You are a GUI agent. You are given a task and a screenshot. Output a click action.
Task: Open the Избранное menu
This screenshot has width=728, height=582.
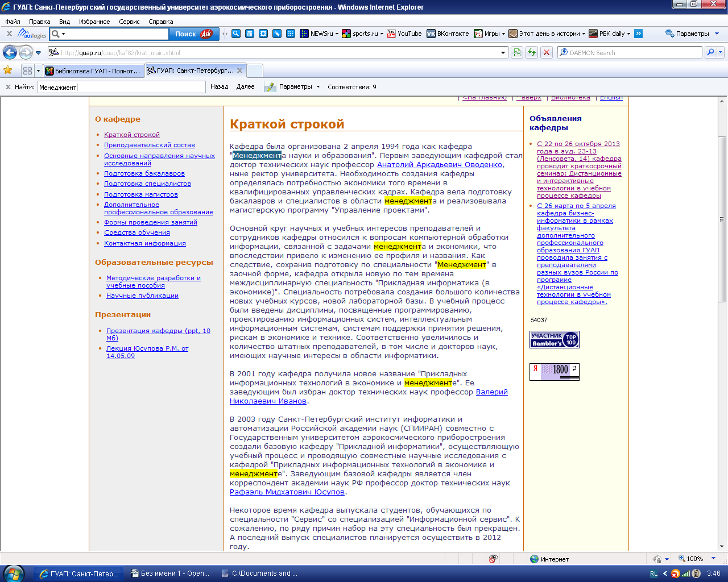[x=94, y=22]
